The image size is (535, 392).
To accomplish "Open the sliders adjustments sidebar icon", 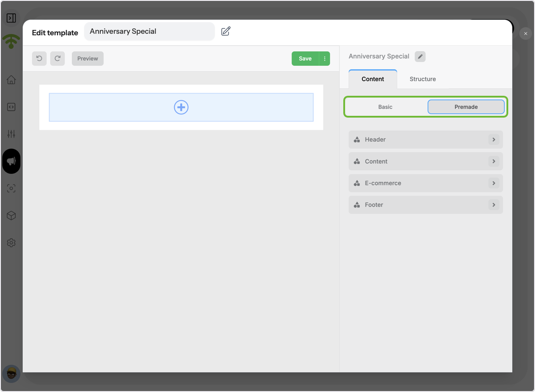I will [x=11, y=134].
